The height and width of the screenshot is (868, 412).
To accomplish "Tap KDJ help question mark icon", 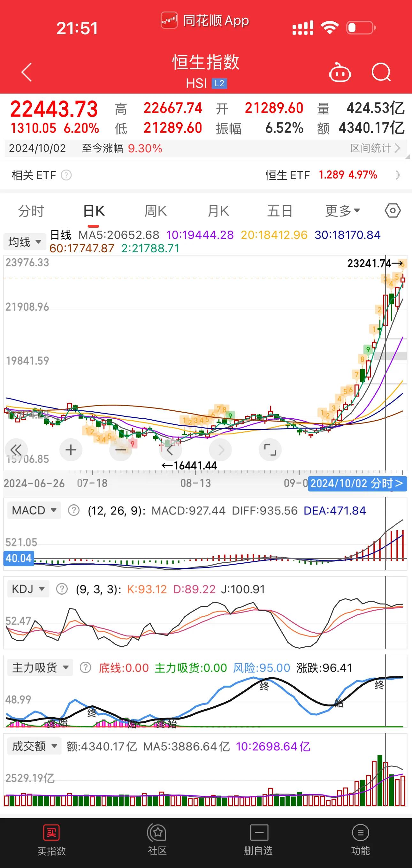I will pos(62,589).
